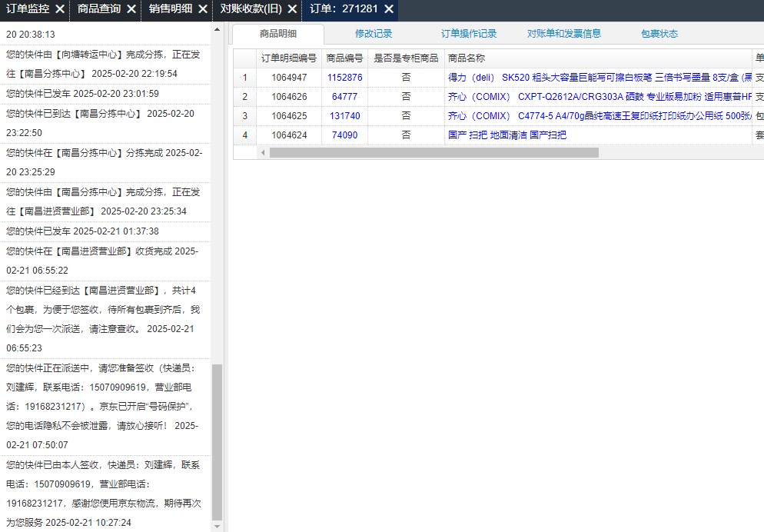Switch to the 商品查询 tab

[x=99, y=9]
